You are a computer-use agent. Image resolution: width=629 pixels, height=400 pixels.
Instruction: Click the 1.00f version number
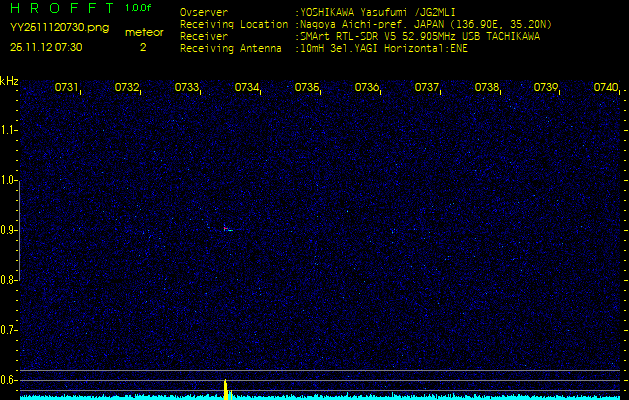pos(139,8)
